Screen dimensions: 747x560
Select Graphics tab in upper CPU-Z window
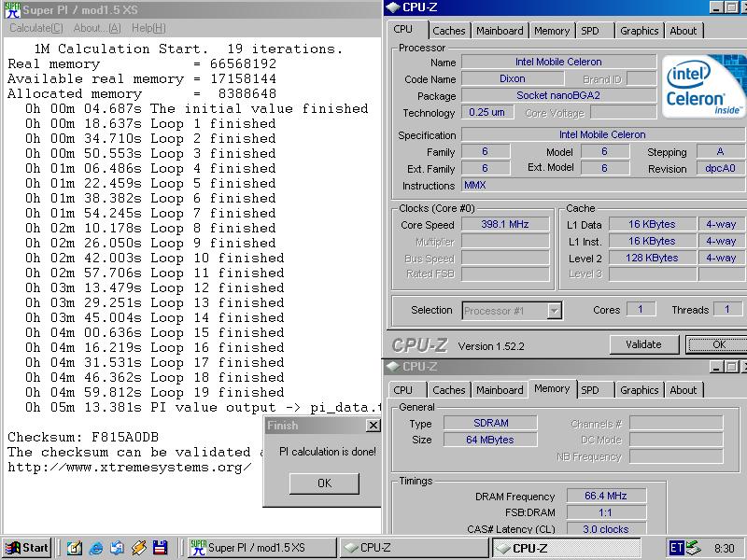coord(640,31)
